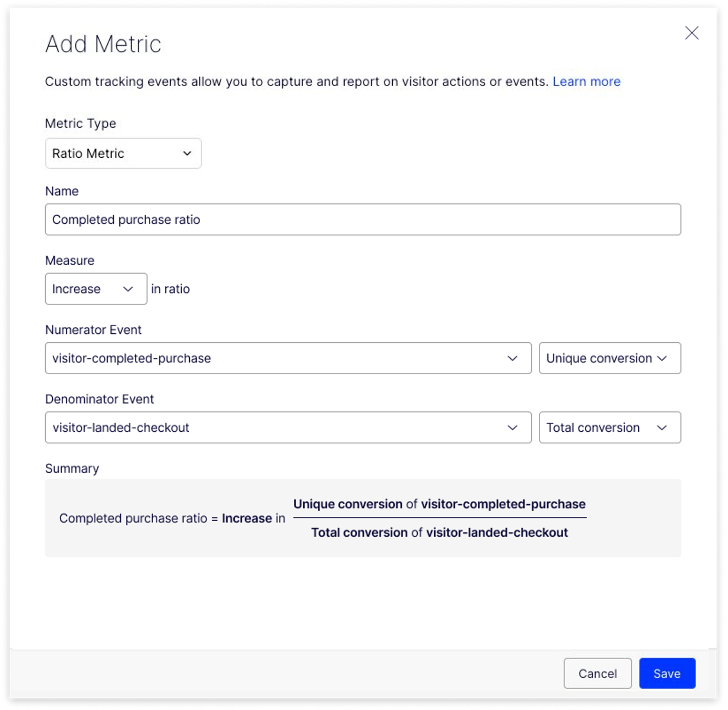Cancel adding the metric
The width and height of the screenshot is (728, 710).
597,673
